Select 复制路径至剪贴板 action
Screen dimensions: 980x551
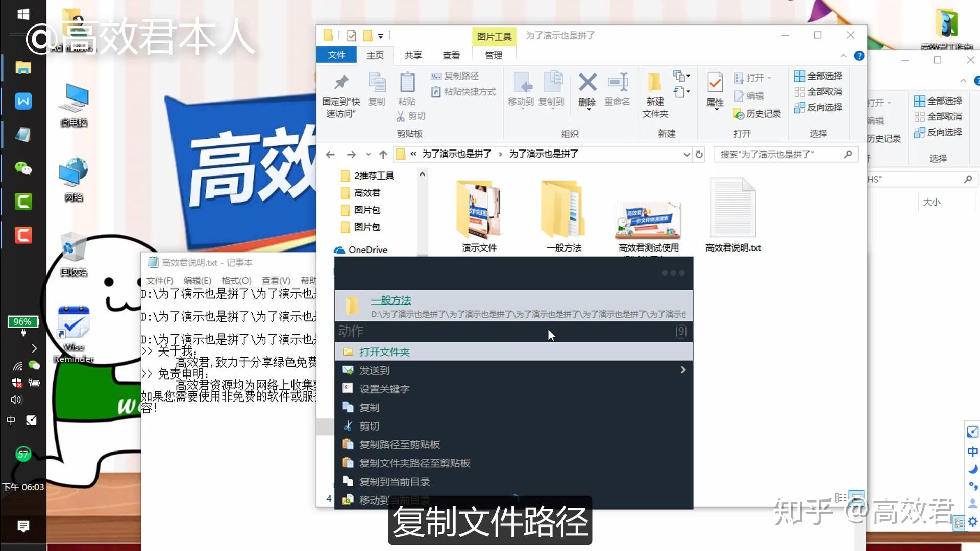point(514,444)
